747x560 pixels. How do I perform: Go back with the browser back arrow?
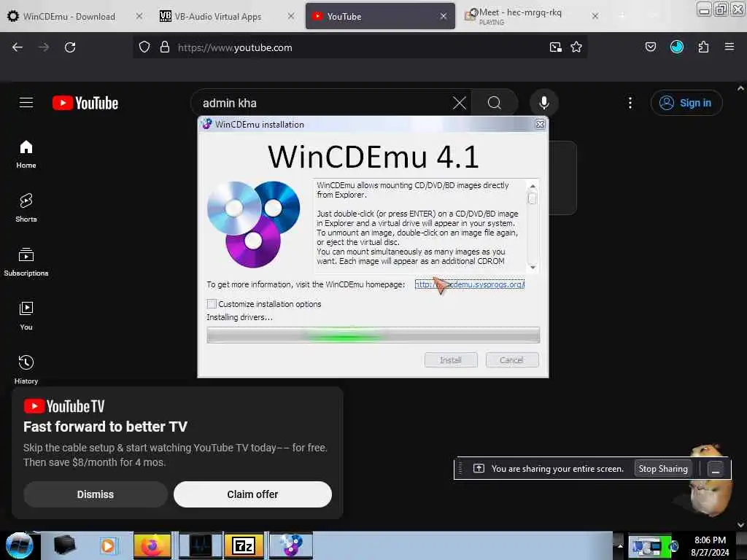[18, 47]
